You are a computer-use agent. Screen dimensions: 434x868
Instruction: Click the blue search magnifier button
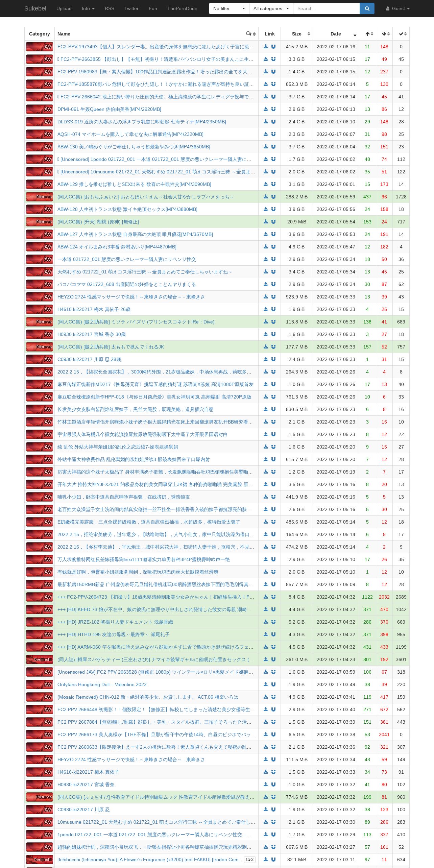(x=367, y=8)
